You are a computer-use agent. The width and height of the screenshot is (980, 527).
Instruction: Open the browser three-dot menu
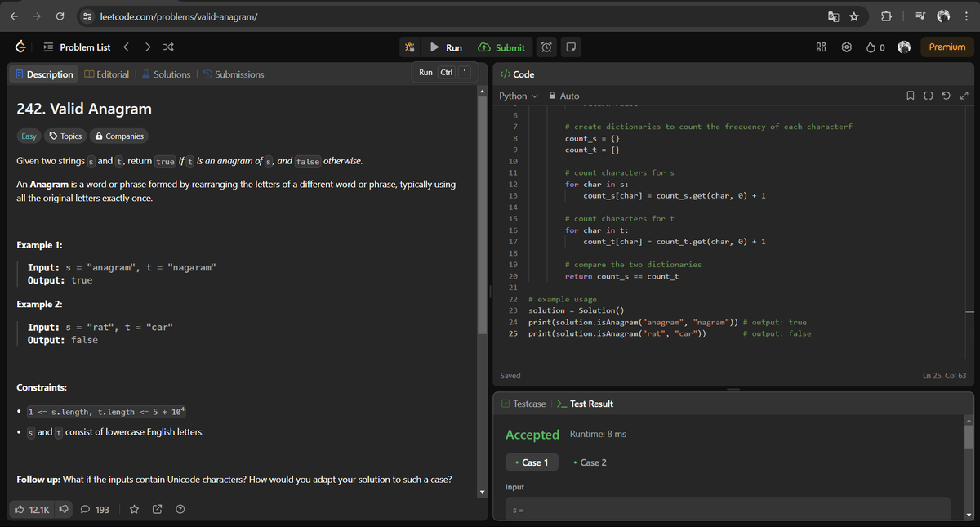coord(965,16)
